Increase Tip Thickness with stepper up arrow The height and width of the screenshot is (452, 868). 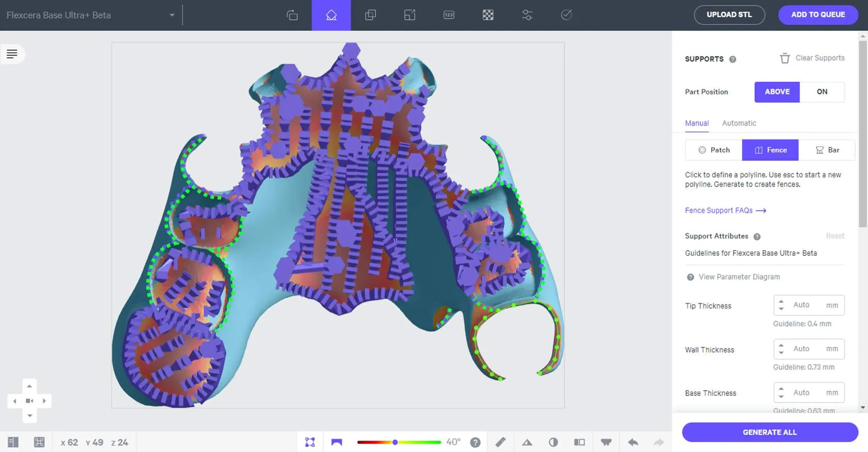point(781,301)
